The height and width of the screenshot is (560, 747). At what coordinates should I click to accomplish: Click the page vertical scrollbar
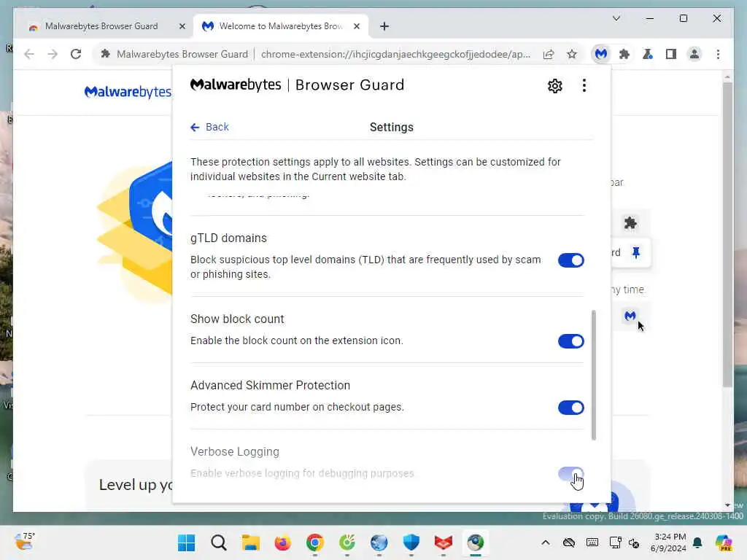pos(727,234)
